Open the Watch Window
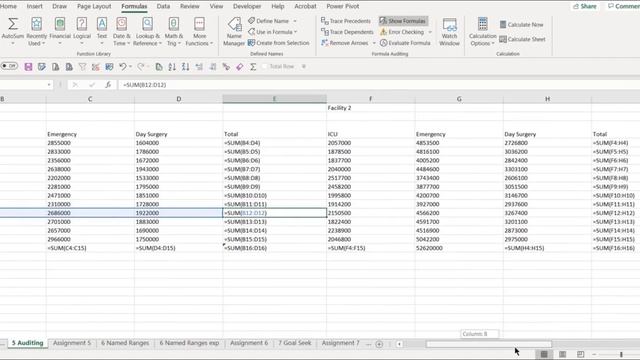The width and height of the screenshot is (640, 360). pyautogui.click(x=449, y=31)
